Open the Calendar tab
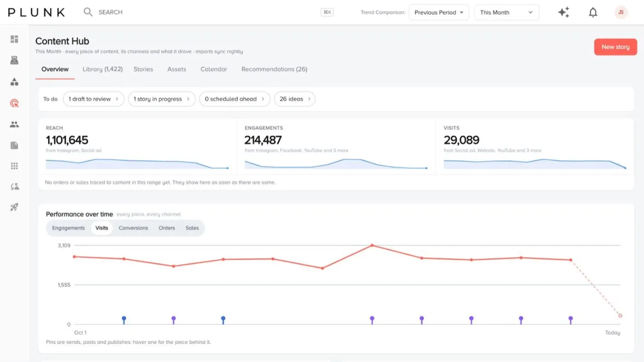 [x=214, y=69]
